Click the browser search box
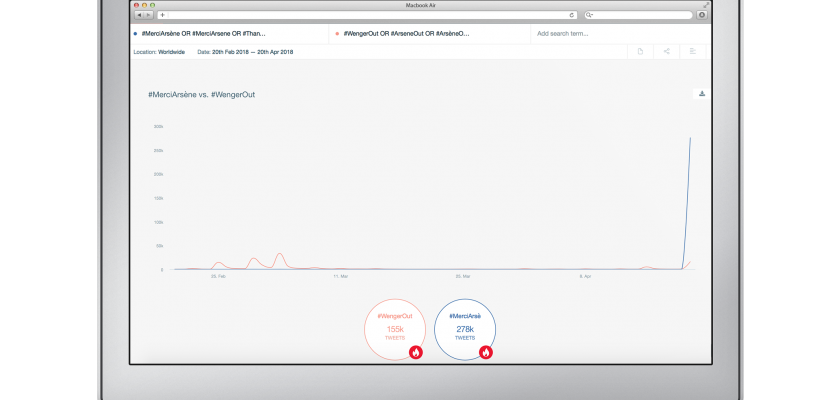Screen dimensions: 840x400 click(x=638, y=15)
